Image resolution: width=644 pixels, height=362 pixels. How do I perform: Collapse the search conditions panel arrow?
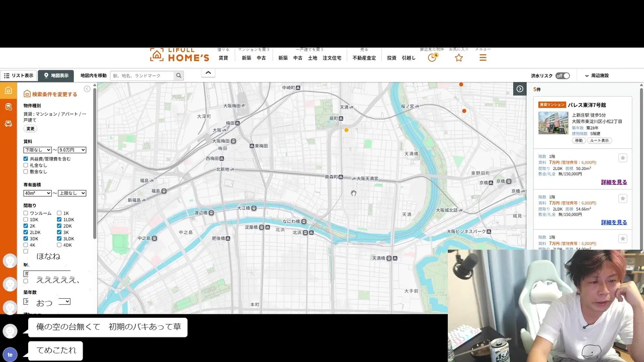87,89
